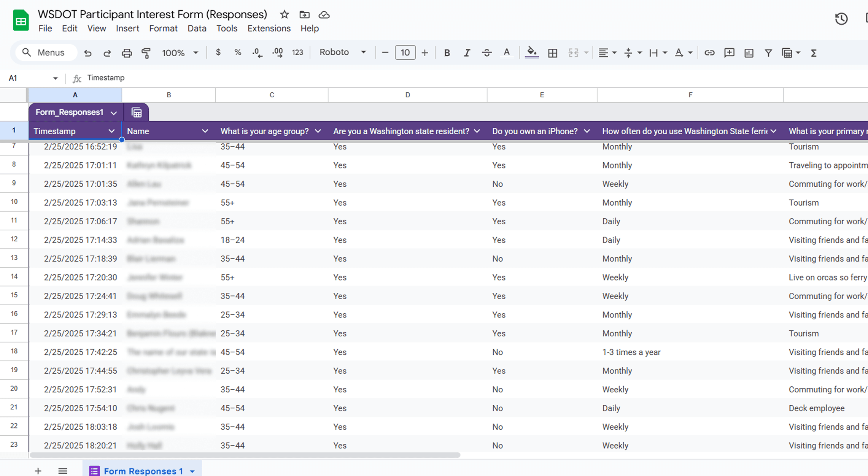Increase font size with plus button

[425, 52]
